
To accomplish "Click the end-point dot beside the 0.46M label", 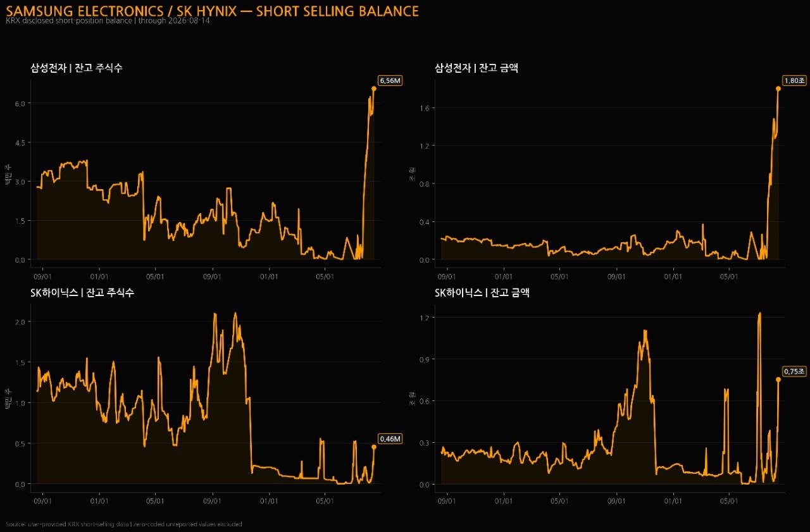I will pyautogui.click(x=374, y=447).
